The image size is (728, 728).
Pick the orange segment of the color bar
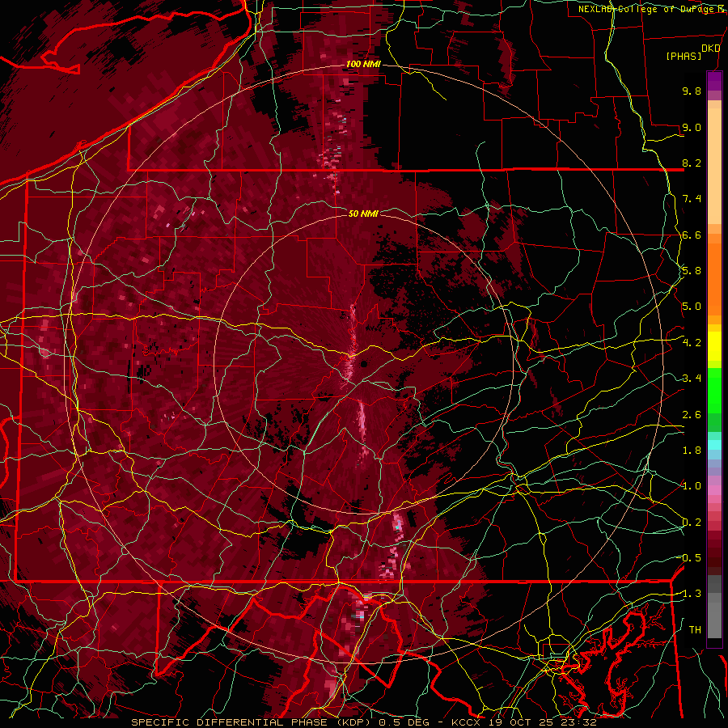pyautogui.click(x=714, y=278)
